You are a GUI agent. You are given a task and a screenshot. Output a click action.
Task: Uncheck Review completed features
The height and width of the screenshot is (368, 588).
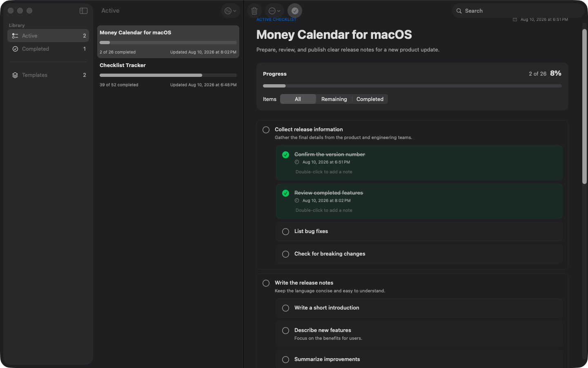[286, 193]
